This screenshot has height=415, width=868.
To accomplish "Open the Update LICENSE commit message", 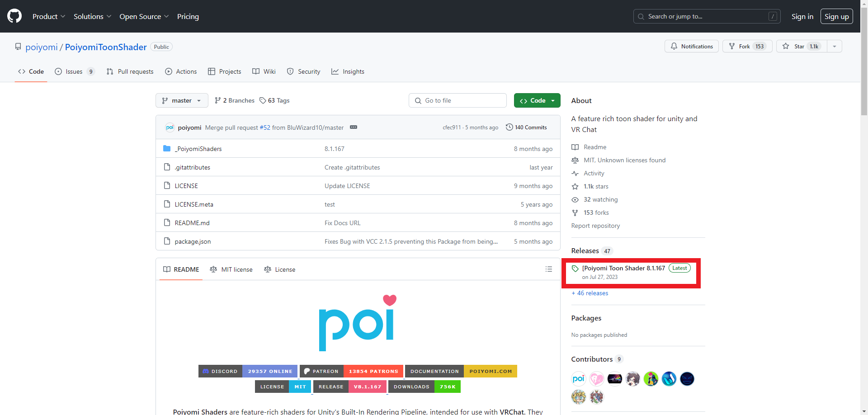I will [347, 186].
